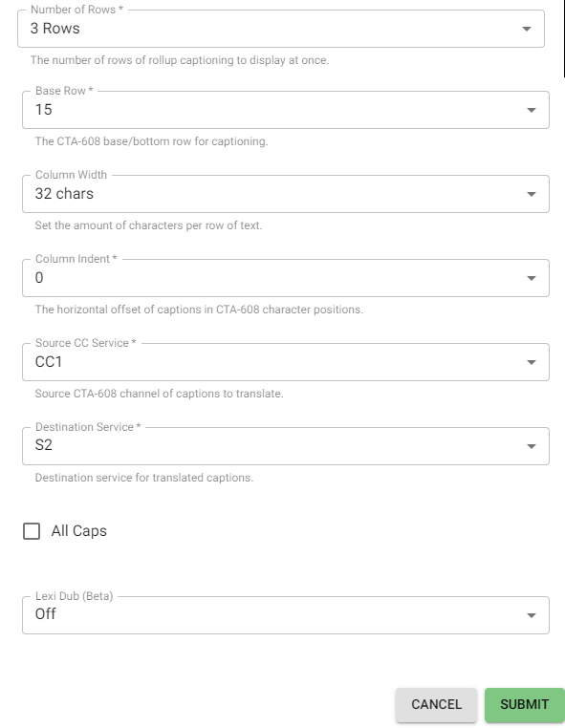
Task: Open the Lexi Dub Off selection field
Action: 286,615
